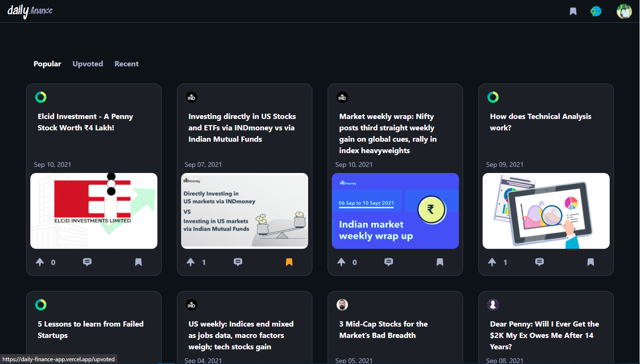Open comments on the Technical Analysis post

point(539,262)
